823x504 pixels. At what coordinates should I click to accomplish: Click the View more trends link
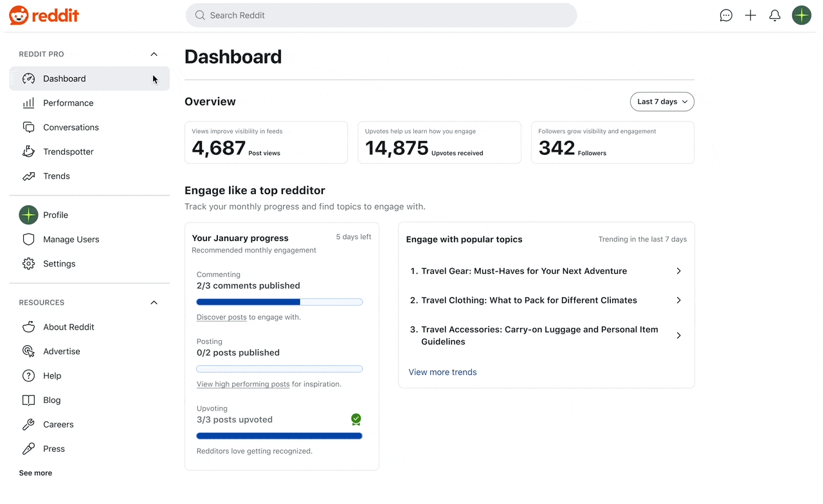[442, 372]
